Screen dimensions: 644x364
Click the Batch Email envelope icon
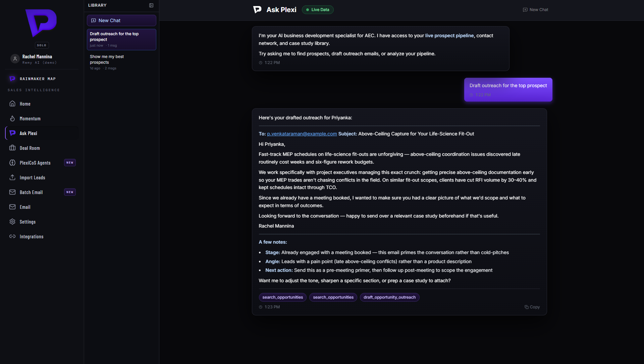(x=12, y=192)
